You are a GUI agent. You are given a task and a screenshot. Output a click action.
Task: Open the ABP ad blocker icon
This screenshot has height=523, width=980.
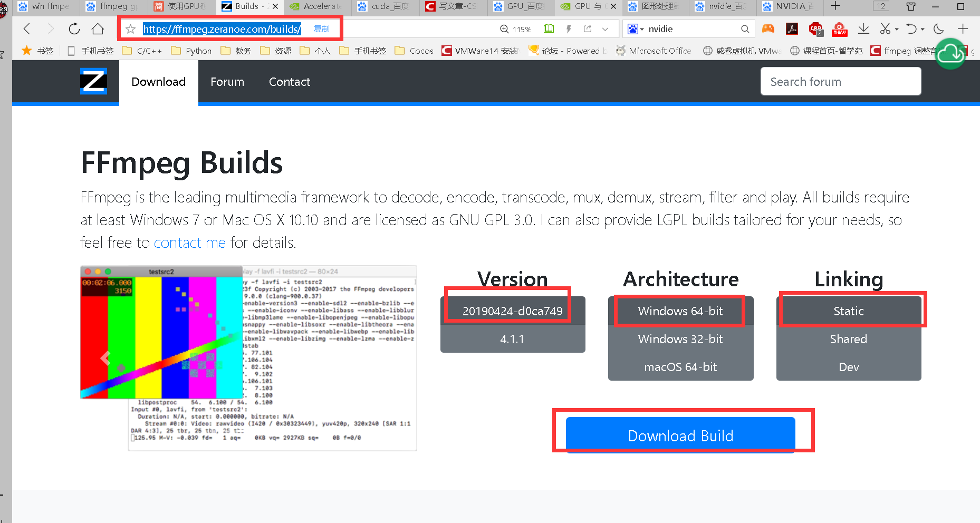815,29
